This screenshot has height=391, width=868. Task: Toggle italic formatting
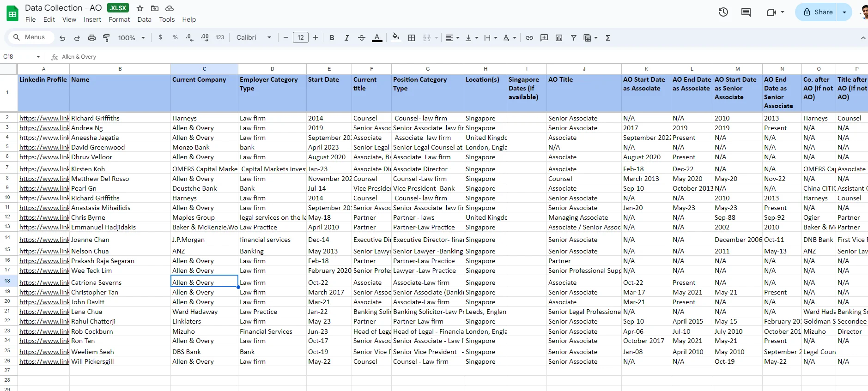tap(346, 38)
